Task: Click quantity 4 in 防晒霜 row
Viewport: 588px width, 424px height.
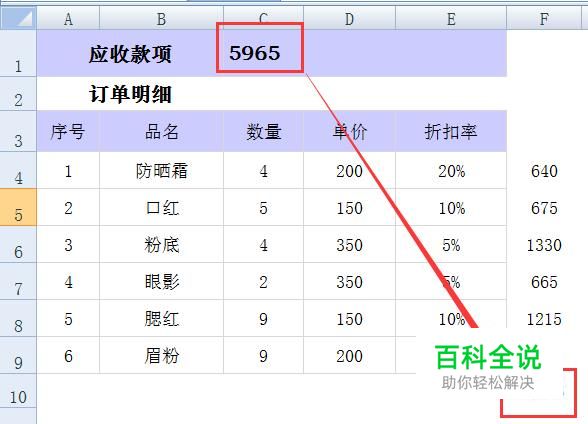Action: point(263,170)
